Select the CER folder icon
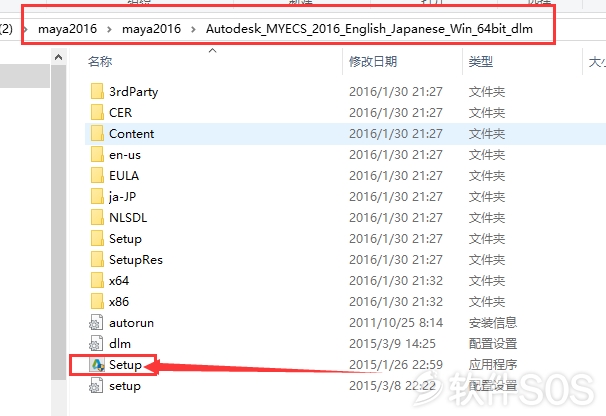 97,113
